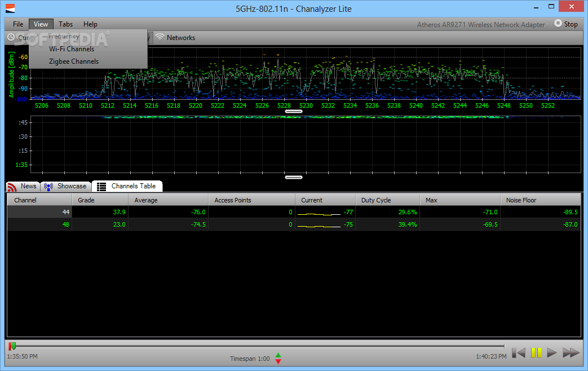Play the recording
The image size is (588, 371).
point(551,352)
